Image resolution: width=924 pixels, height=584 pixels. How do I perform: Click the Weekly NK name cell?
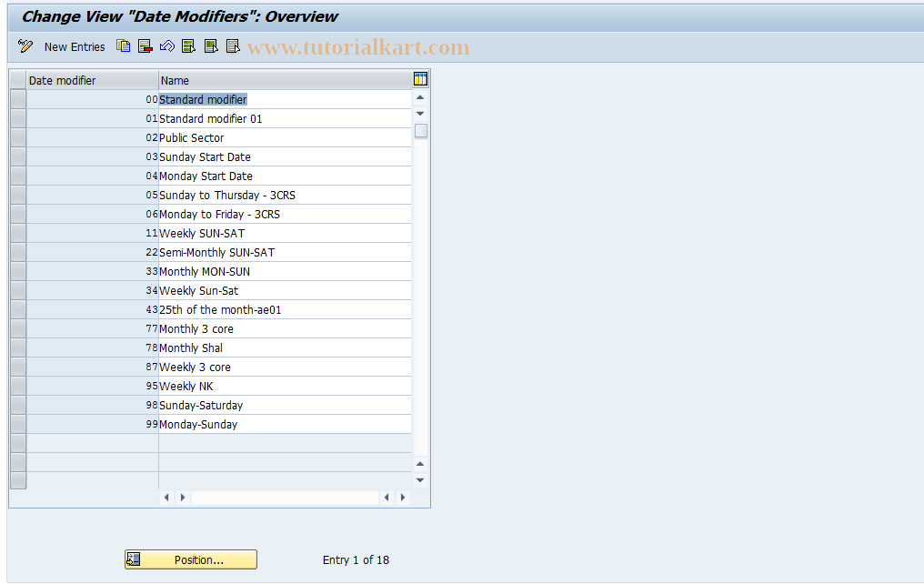tap(286, 386)
